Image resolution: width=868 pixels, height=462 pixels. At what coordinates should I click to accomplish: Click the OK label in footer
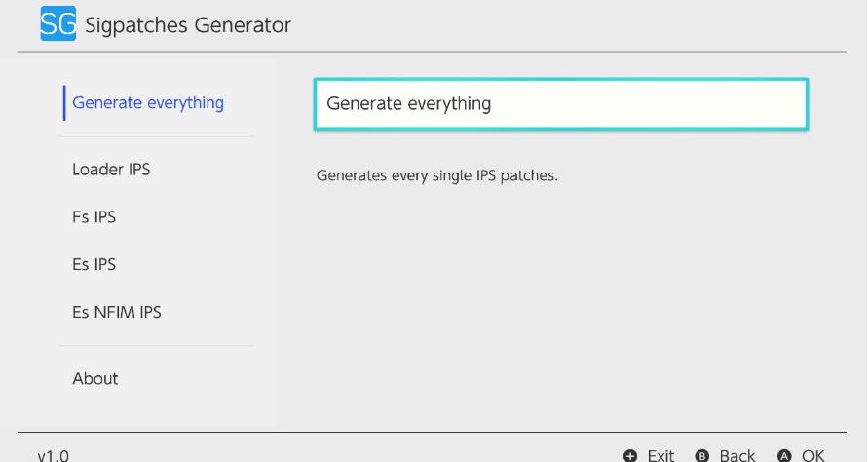click(x=812, y=456)
